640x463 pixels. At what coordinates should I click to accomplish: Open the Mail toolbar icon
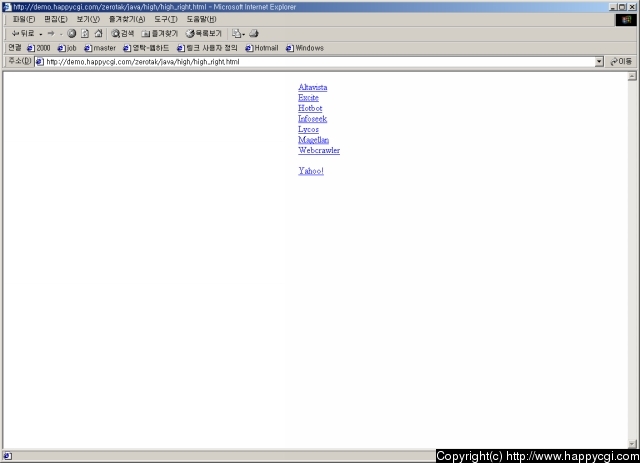pos(238,33)
